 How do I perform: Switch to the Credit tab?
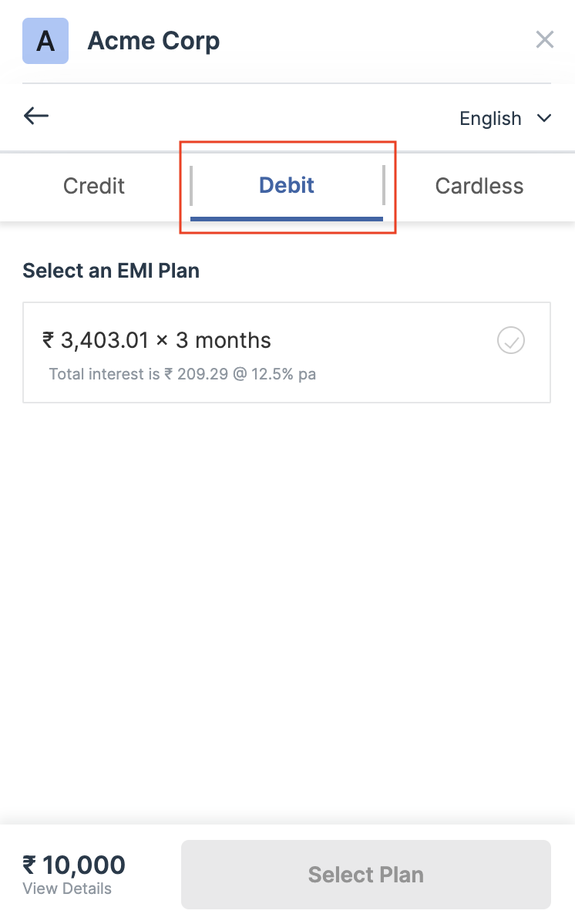pyautogui.click(x=93, y=186)
